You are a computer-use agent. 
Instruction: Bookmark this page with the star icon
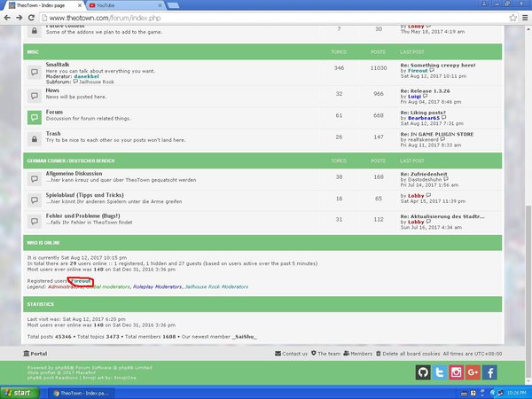coord(513,18)
